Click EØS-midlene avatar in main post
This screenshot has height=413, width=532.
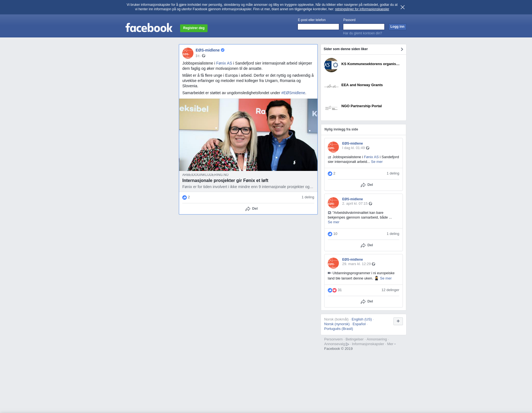tap(188, 53)
